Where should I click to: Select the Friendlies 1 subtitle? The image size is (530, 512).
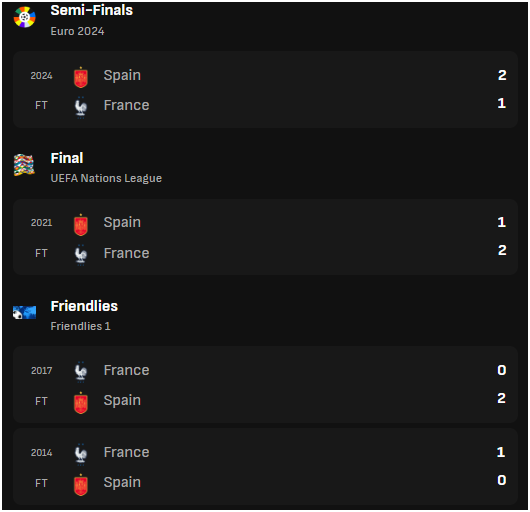[80, 326]
